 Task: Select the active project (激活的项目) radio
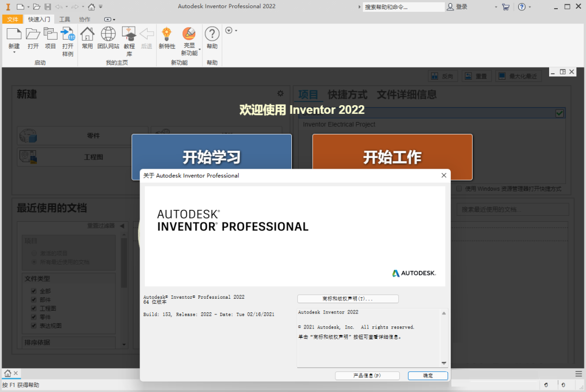34,254
